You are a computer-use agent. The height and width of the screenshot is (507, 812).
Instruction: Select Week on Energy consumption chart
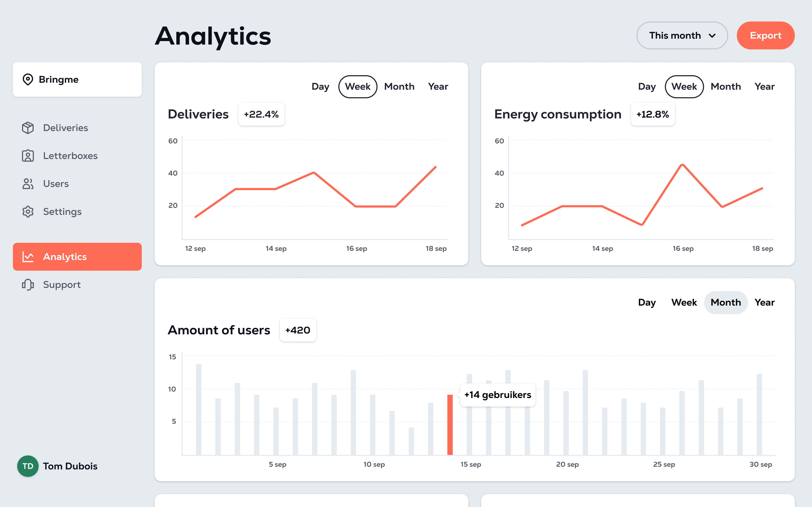point(684,86)
